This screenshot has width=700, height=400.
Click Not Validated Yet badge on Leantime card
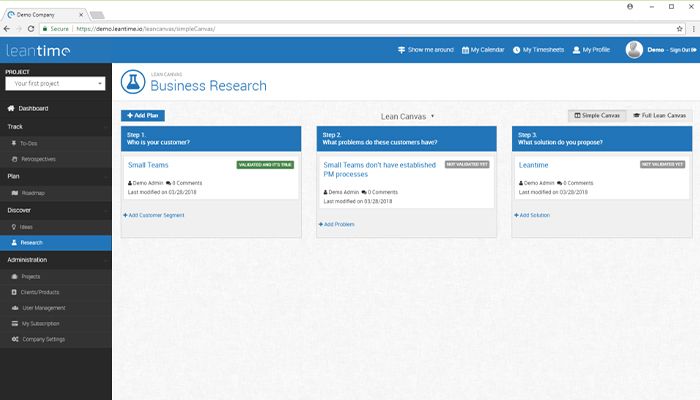click(662, 164)
